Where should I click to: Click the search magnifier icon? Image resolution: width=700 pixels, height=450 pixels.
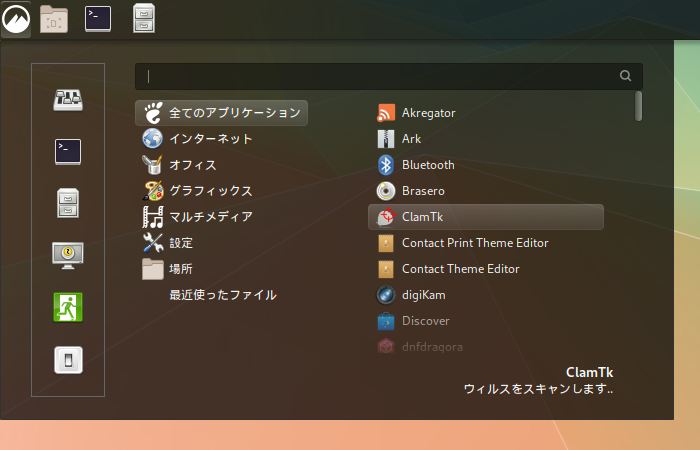tap(625, 76)
